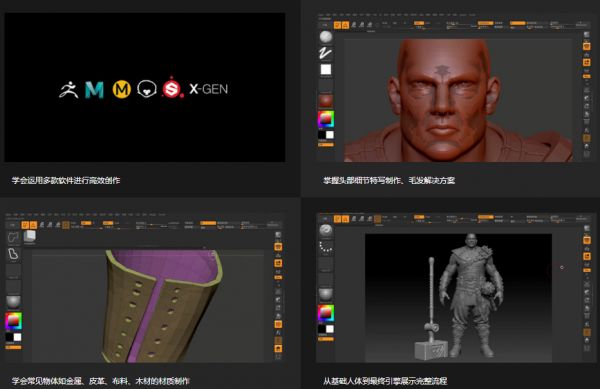
Task: Select white secondary color swatch beside head sculpt
Action: [329, 135]
